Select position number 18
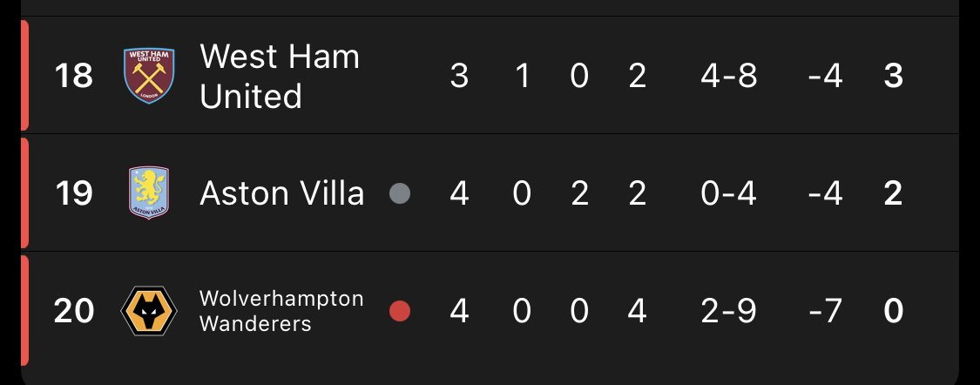This screenshot has height=385, width=980. click(x=74, y=76)
